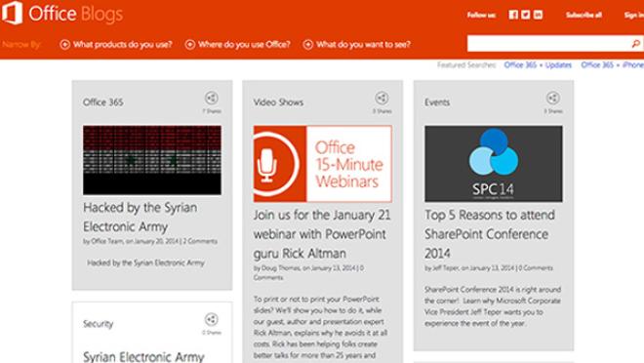Open the Events category label
Screen dimensions: 644x363
pyautogui.click(x=437, y=102)
